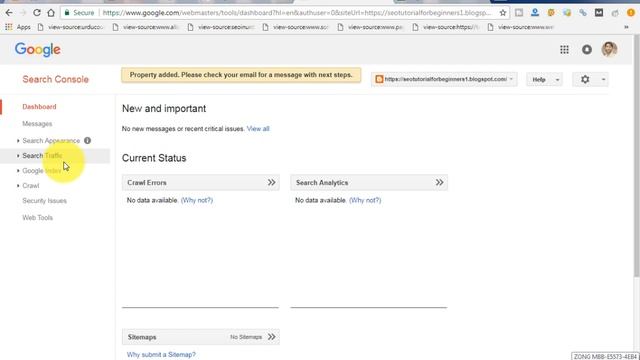This screenshot has height=360, width=640.
Task: Open the Crawl Errors panel header
Action: tap(200, 182)
